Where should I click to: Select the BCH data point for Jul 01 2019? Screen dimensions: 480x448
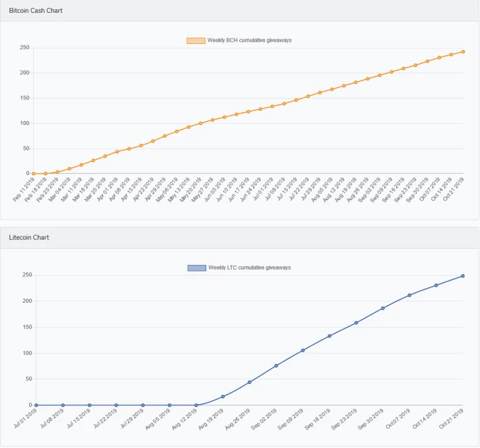[x=272, y=106]
